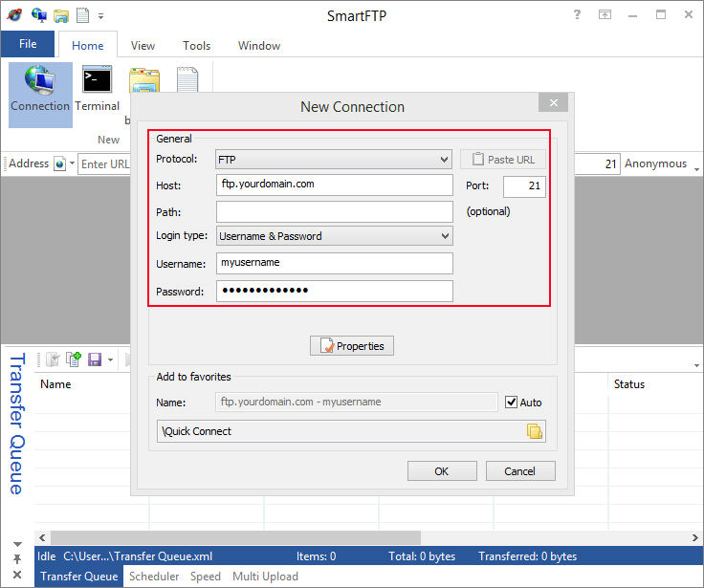704x588 pixels.
Task: Click the notepad icon in quick access toolbar
Action: 82,15
